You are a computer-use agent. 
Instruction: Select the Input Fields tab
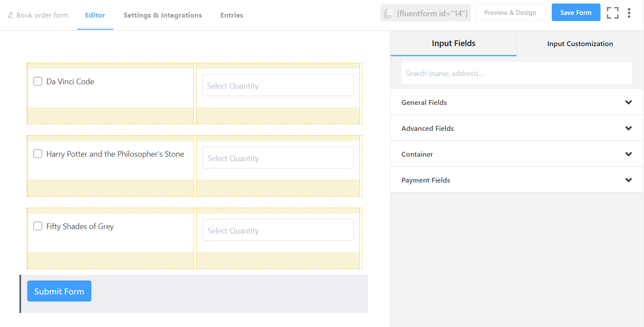pyautogui.click(x=453, y=43)
